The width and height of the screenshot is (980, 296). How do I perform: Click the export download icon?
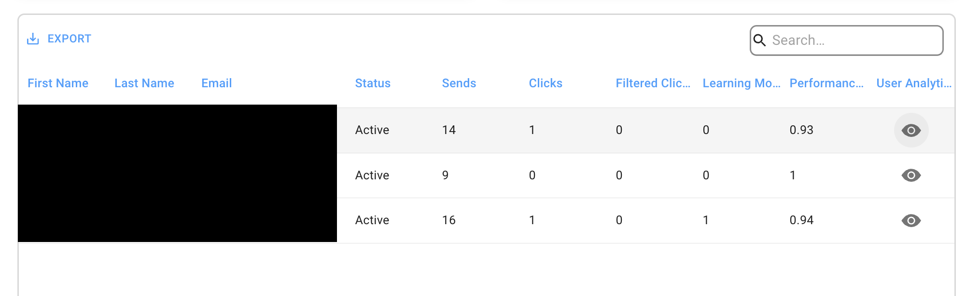pyautogui.click(x=33, y=39)
